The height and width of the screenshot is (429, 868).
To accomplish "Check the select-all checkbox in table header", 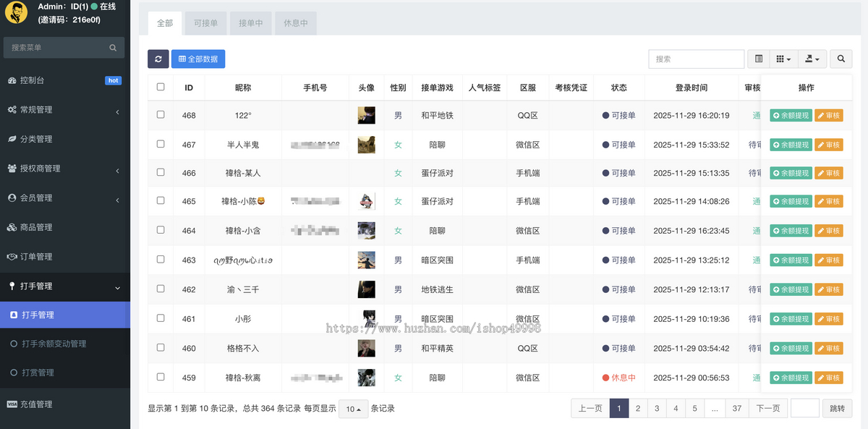I will (160, 87).
